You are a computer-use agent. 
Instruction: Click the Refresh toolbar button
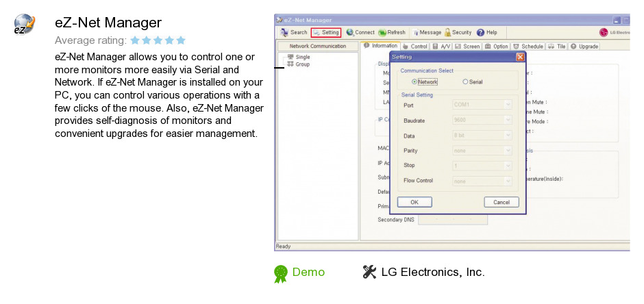click(391, 32)
